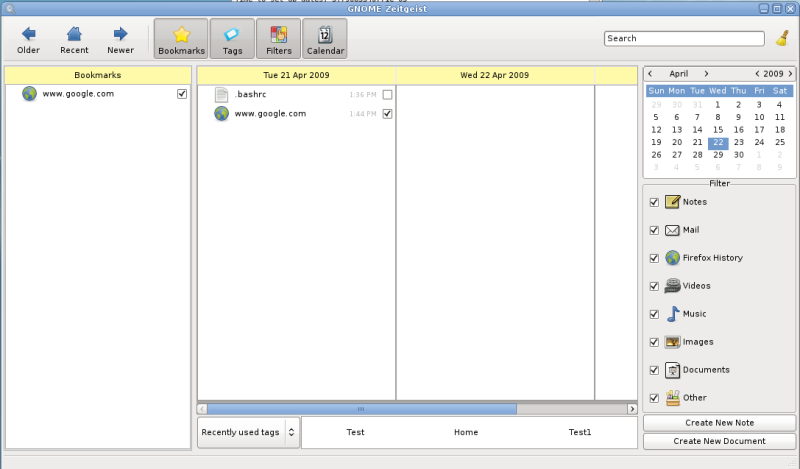Screen dimensions: 800x469
Task: Select the Test1 tag
Action: click(580, 433)
